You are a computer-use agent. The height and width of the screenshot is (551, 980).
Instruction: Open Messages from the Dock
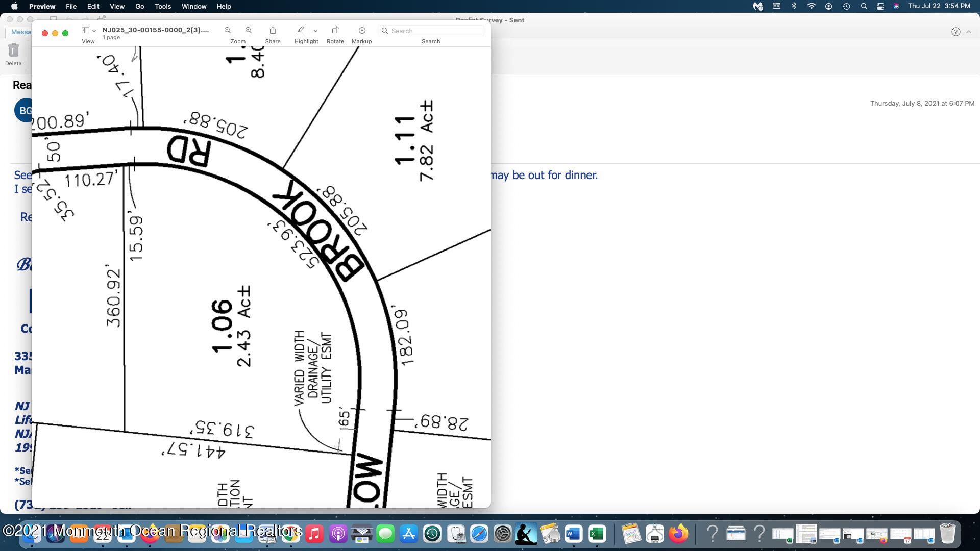tap(385, 534)
